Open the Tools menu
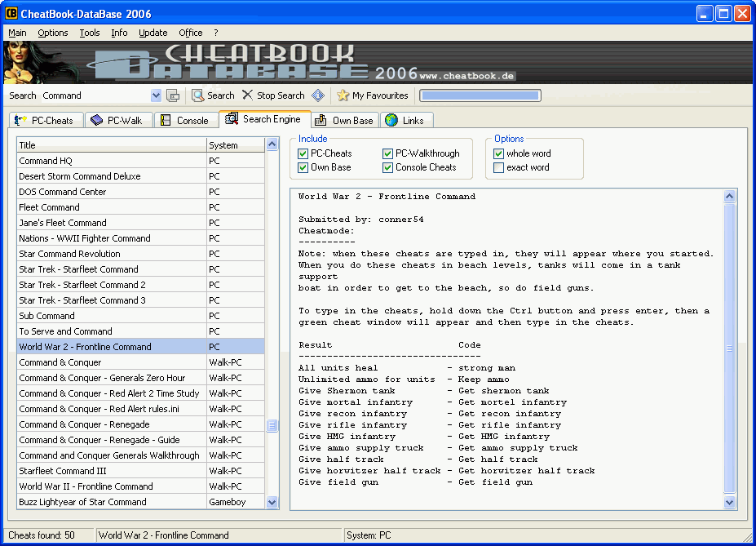Image resolution: width=756 pixels, height=546 pixels. click(90, 33)
